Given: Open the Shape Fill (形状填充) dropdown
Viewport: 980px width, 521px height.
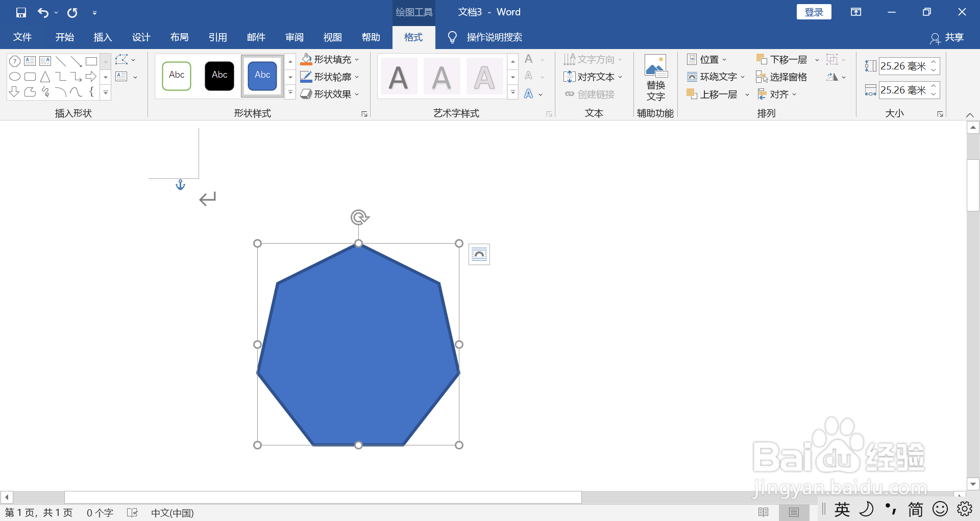Looking at the screenshot, I should 330,60.
